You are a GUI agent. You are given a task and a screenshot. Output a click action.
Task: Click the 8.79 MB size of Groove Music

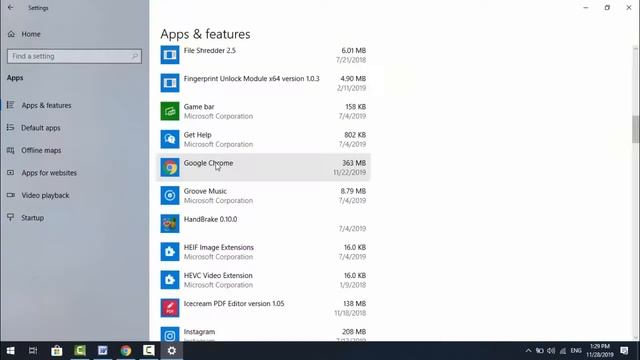pos(353,191)
